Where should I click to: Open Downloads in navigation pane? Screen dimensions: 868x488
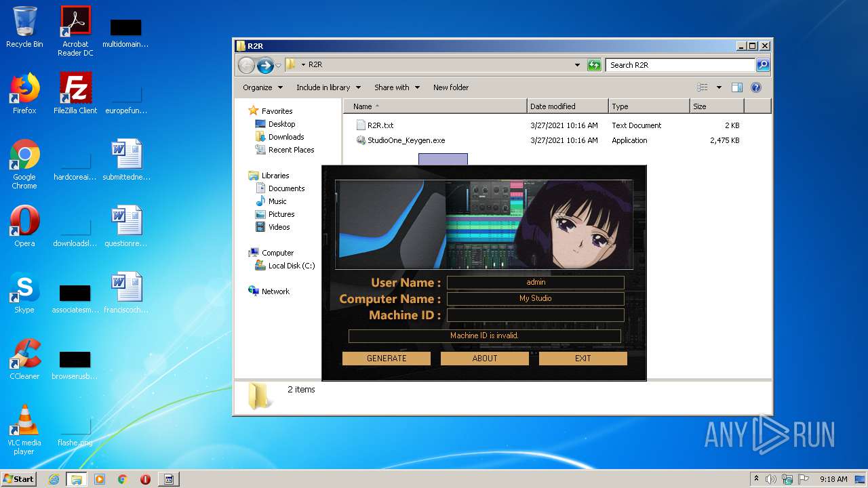click(x=286, y=137)
